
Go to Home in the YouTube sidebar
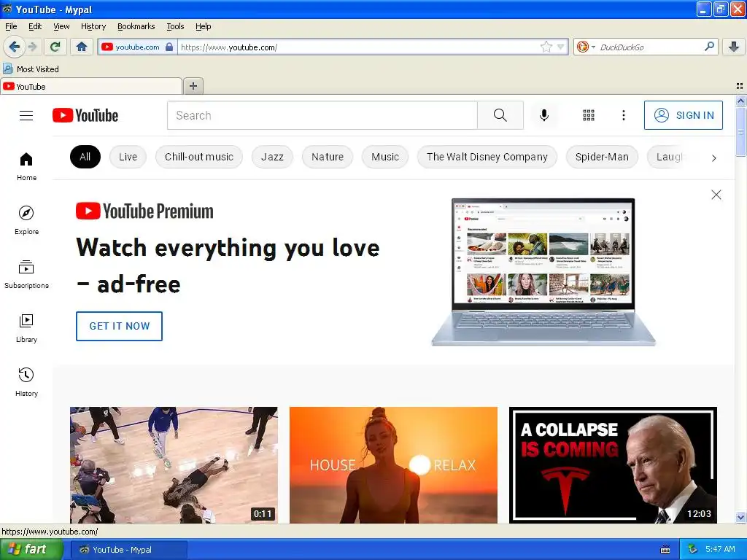click(x=26, y=166)
